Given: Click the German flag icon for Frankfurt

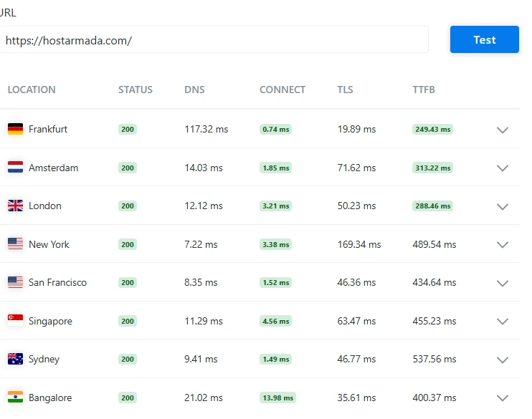Looking at the screenshot, I should 15,129.
